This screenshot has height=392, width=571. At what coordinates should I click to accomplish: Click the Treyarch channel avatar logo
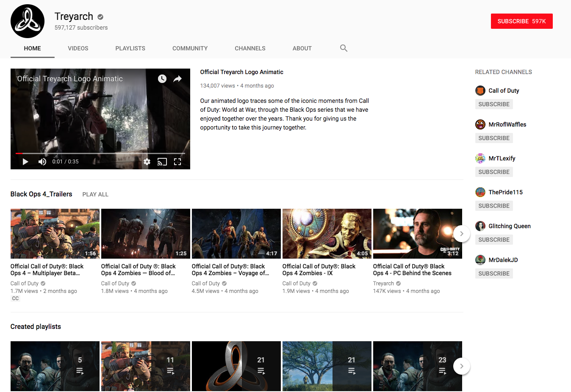tap(28, 21)
